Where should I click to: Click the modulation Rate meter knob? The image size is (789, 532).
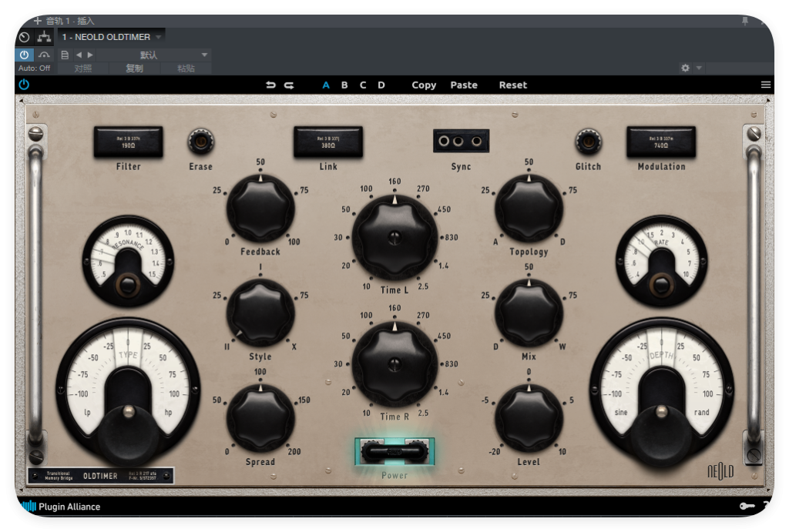coord(661,285)
